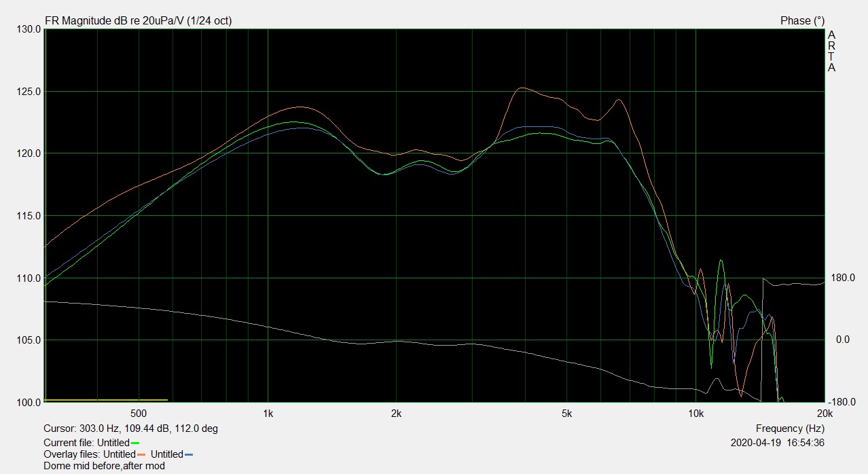868x474 pixels.
Task: Click the orange curve's peak near 4 kHz
Action: click(x=521, y=88)
